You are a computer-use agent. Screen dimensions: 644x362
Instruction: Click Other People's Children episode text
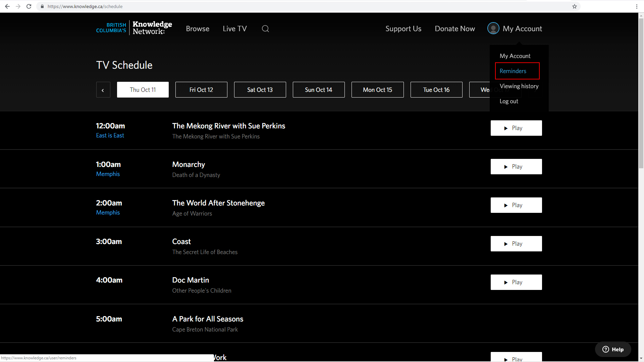click(x=202, y=291)
